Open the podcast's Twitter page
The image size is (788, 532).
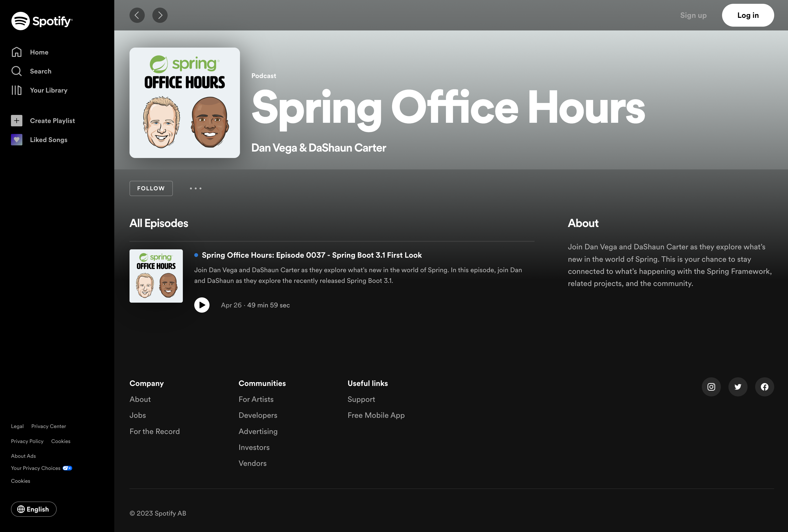(x=738, y=387)
